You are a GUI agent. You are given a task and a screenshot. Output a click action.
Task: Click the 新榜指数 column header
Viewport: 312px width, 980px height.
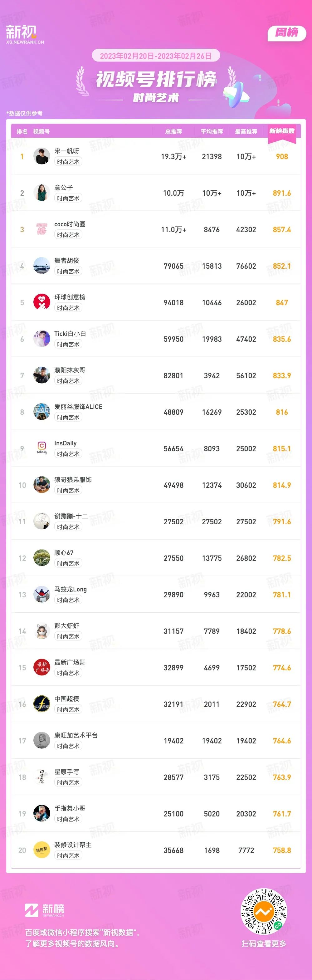point(282,131)
